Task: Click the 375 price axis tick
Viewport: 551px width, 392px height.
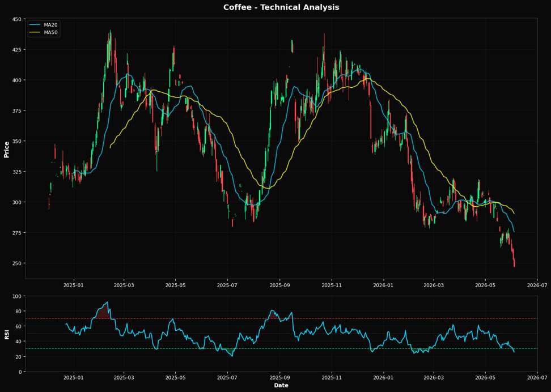Action: (17, 110)
